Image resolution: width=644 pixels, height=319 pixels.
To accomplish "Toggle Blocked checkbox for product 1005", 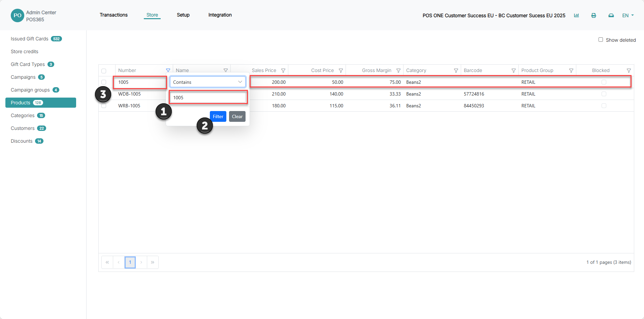I will [x=604, y=82].
